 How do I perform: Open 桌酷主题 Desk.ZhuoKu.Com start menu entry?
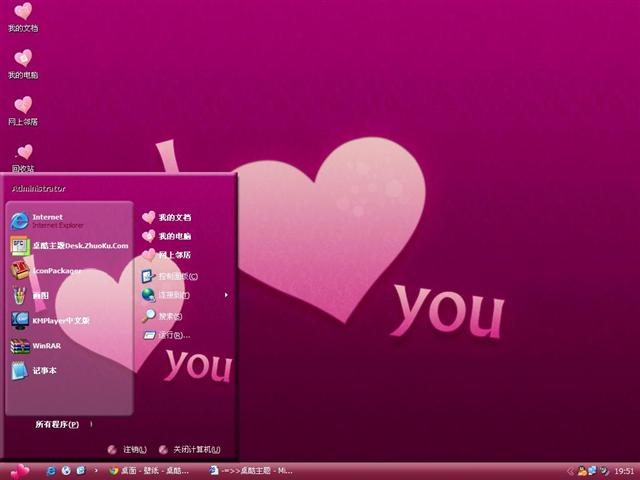pos(69,246)
